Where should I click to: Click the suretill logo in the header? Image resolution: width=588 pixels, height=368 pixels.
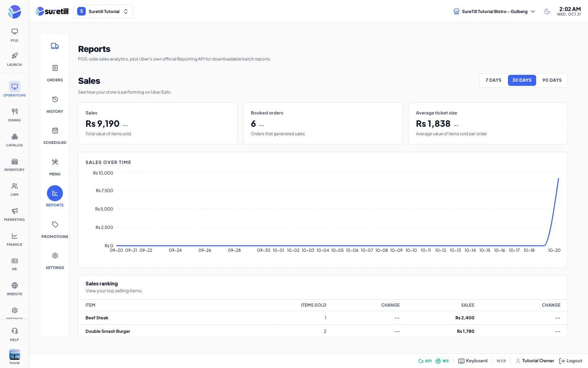(x=52, y=11)
